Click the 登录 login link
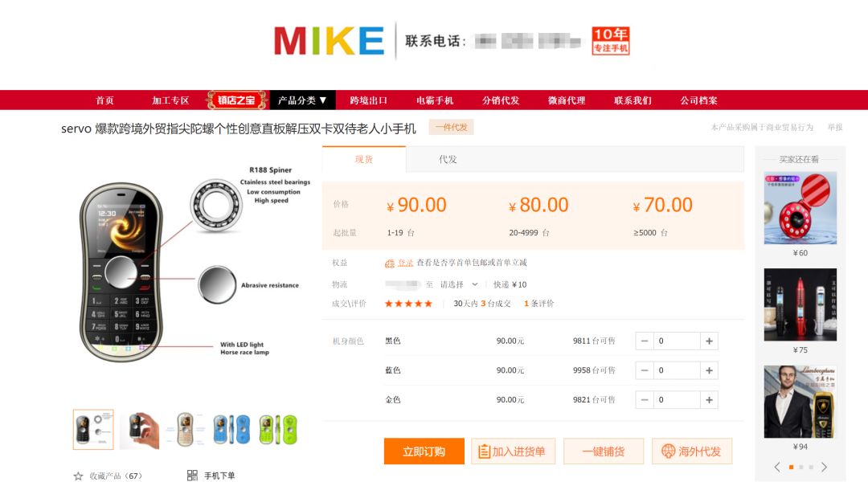The image size is (868, 482). pos(405,263)
